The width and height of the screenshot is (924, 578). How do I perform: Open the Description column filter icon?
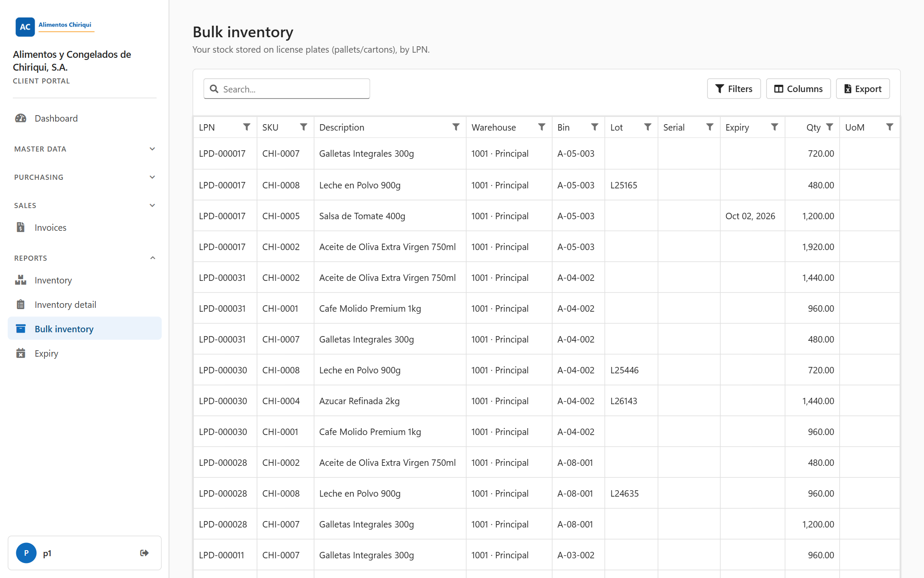point(456,127)
